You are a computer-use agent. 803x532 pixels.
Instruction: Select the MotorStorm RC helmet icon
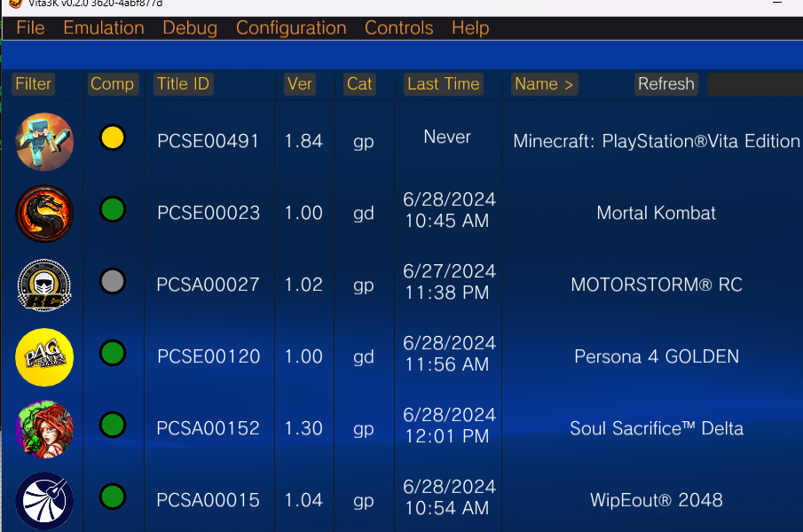coord(44,286)
